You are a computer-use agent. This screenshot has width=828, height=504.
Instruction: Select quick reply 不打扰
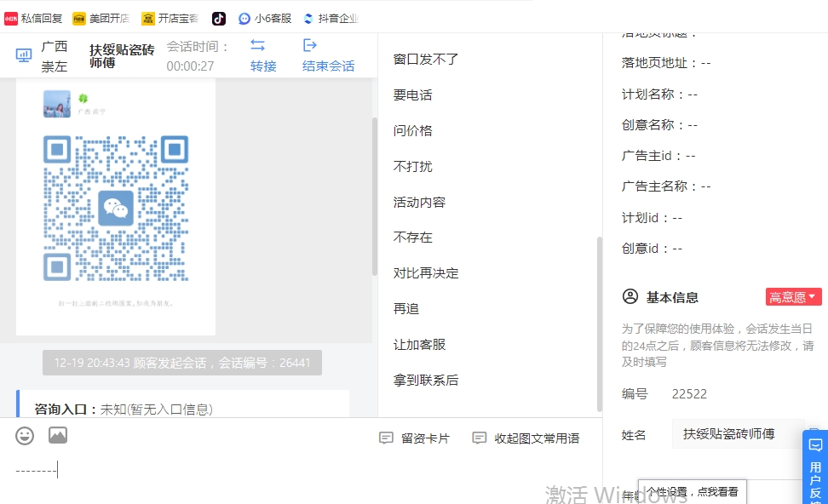click(x=412, y=167)
